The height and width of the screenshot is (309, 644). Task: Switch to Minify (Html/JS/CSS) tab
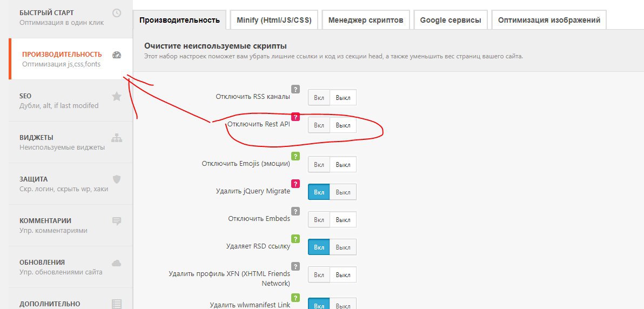coord(274,20)
